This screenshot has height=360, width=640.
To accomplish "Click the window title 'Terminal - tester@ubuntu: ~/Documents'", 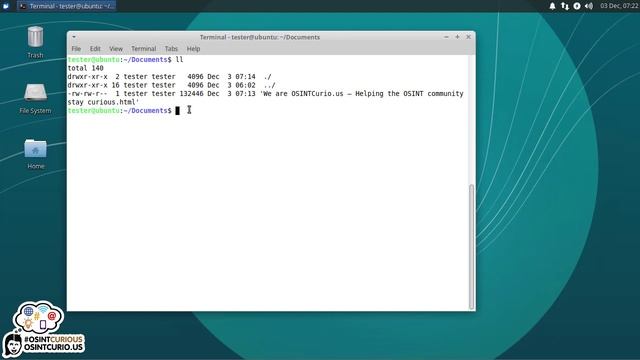I will pyautogui.click(x=260, y=37).
